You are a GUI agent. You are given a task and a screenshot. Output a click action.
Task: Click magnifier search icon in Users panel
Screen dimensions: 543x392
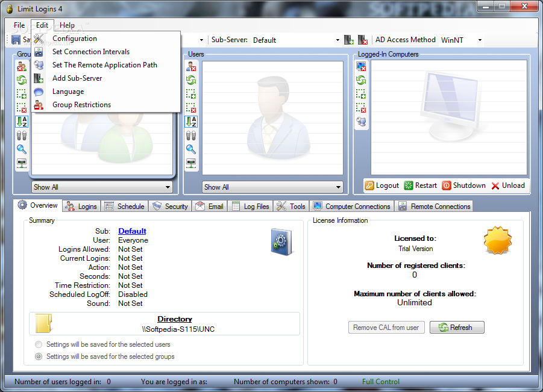coord(191,149)
